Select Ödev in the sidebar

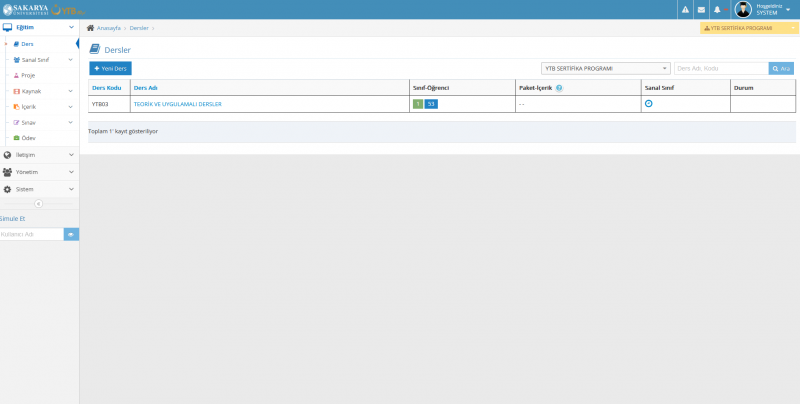click(28, 138)
